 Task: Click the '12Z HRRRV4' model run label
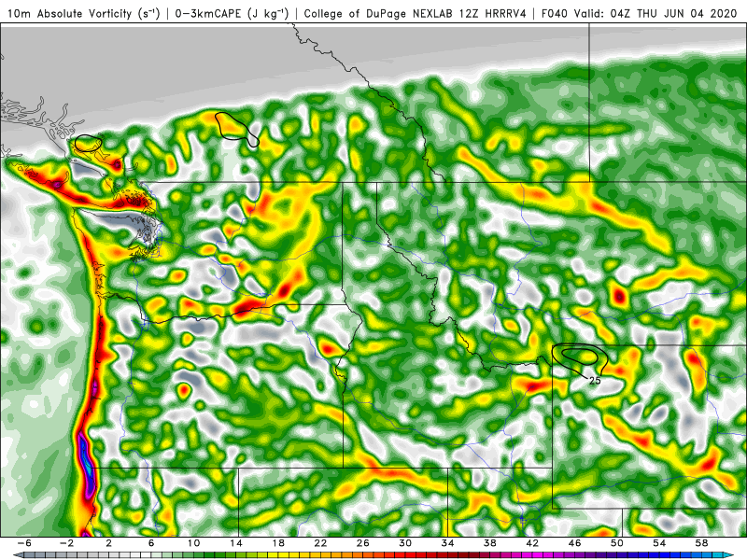tap(493, 13)
